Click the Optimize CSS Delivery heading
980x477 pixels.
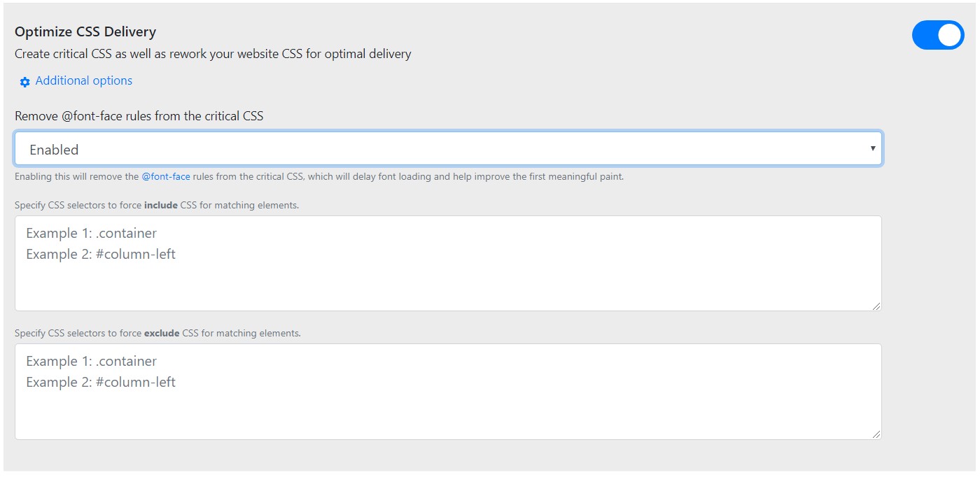coord(85,32)
